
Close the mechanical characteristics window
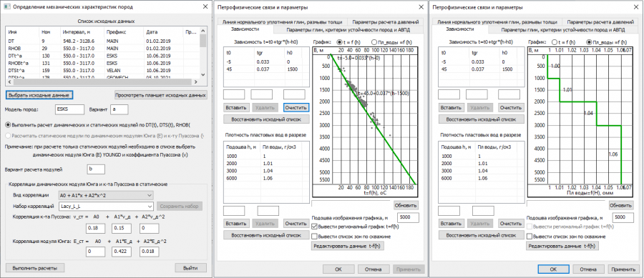(205, 7)
